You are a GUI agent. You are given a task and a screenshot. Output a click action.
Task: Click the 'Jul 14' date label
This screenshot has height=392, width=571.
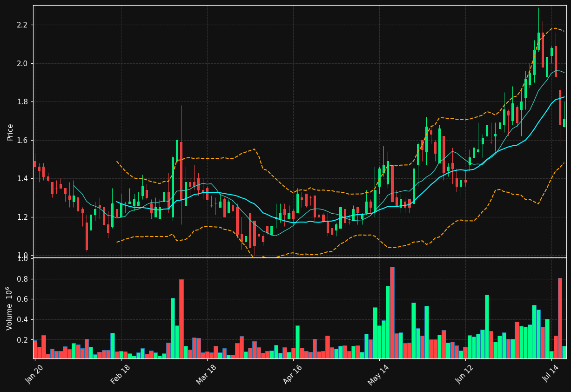pyautogui.click(x=551, y=374)
